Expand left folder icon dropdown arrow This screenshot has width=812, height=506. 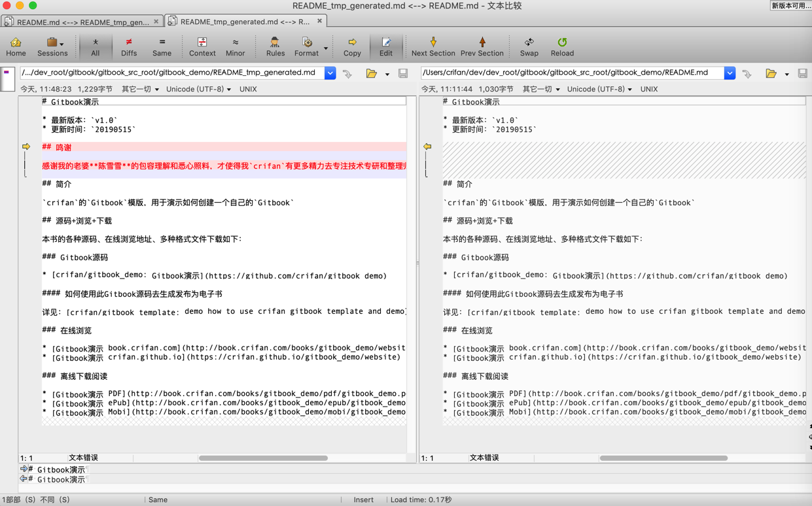tap(387, 75)
